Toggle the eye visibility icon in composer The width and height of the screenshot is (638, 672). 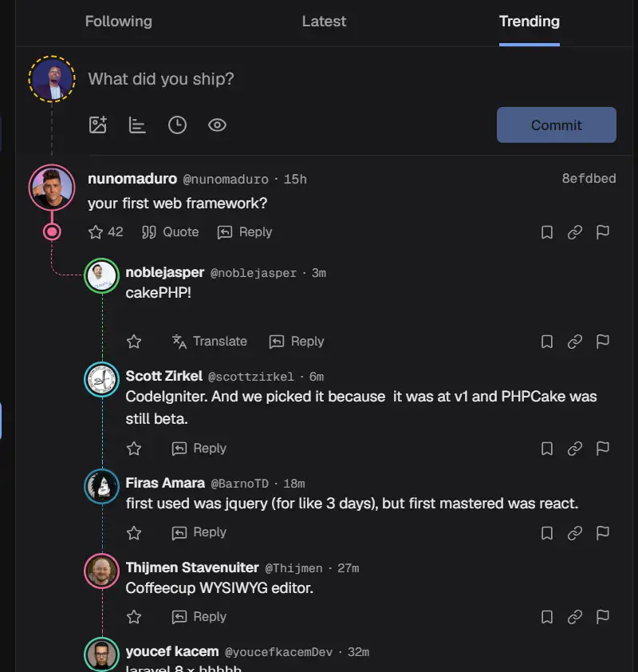pyautogui.click(x=217, y=125)
